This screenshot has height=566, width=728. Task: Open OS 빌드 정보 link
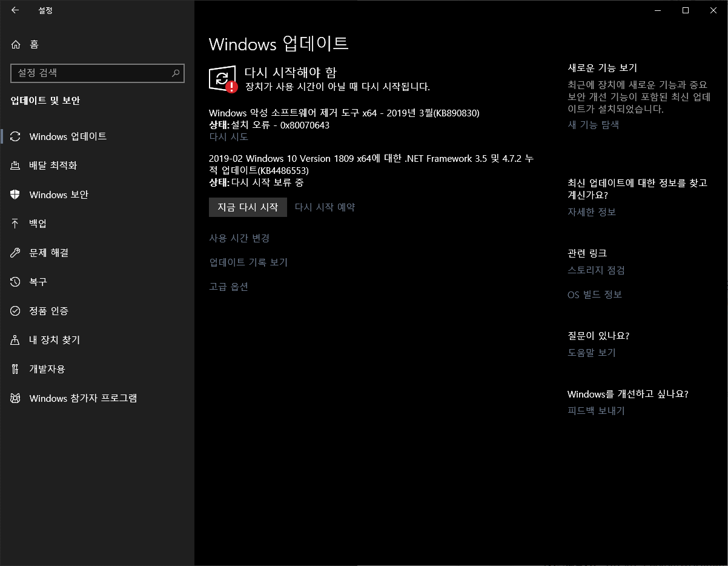point(595,295)
